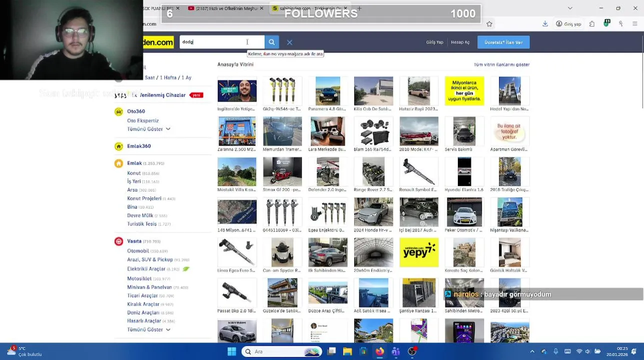Close the sahibinden.com tab

pyautogui.click(x=345, y=8)
